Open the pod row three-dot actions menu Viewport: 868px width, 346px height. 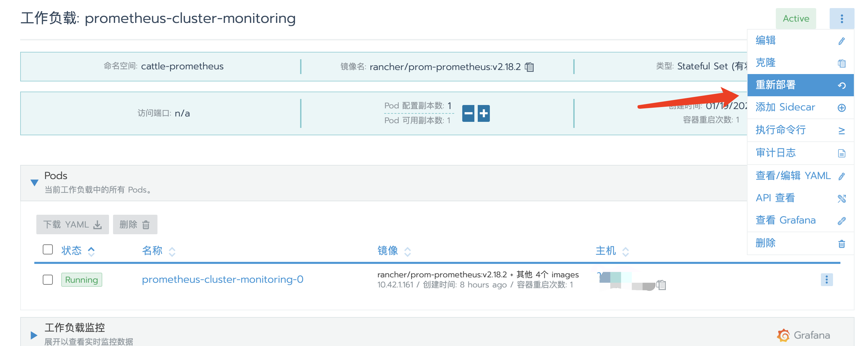coord(826,280)
